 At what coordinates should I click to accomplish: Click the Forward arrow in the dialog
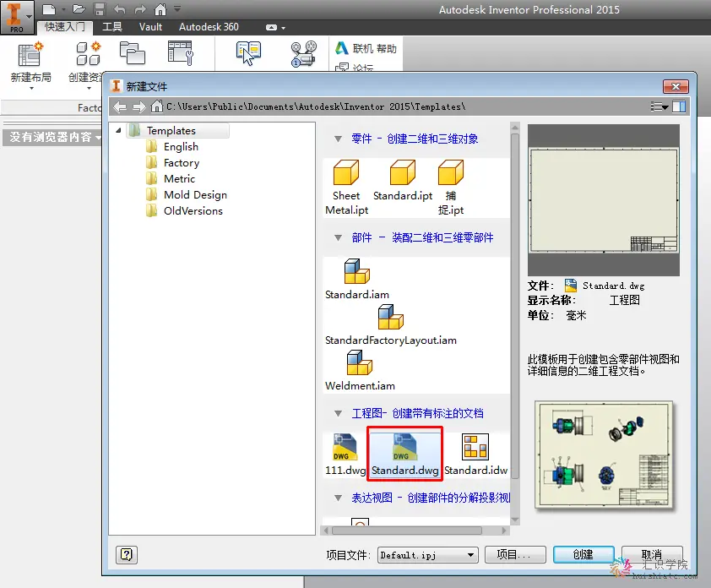[138, 107]
